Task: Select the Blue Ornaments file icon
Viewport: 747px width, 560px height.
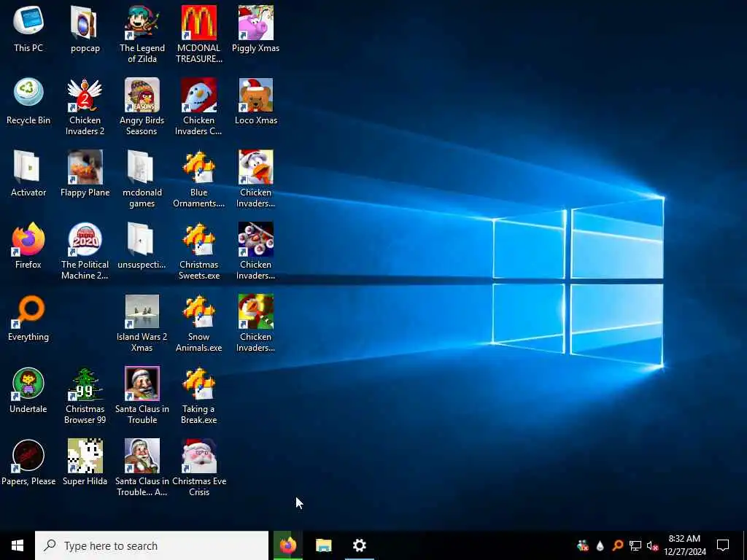Action: click(198, 167)
